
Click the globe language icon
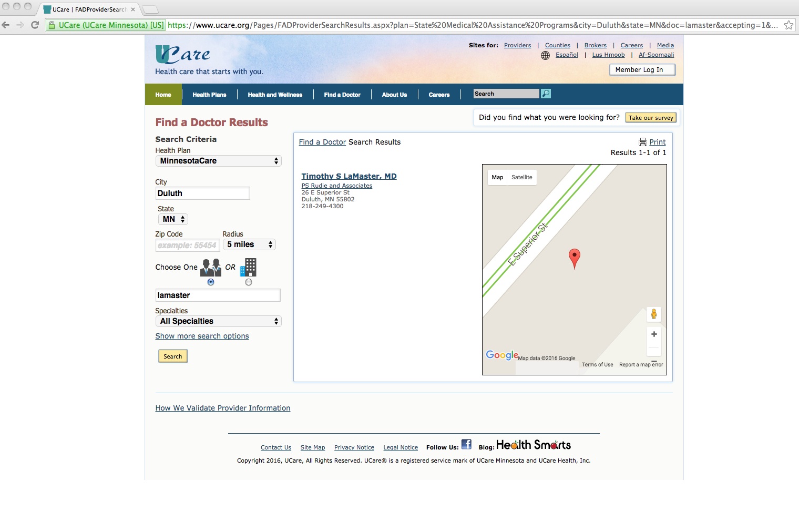[x=545, y=55]
